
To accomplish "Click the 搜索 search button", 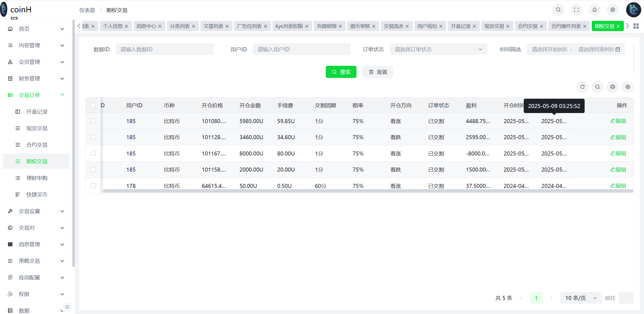I will (x=341, y=72).
